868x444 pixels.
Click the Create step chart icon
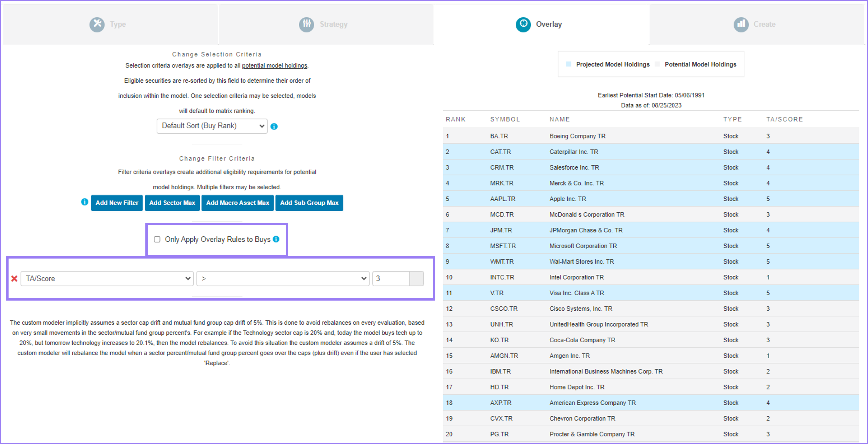pos(741,24)
